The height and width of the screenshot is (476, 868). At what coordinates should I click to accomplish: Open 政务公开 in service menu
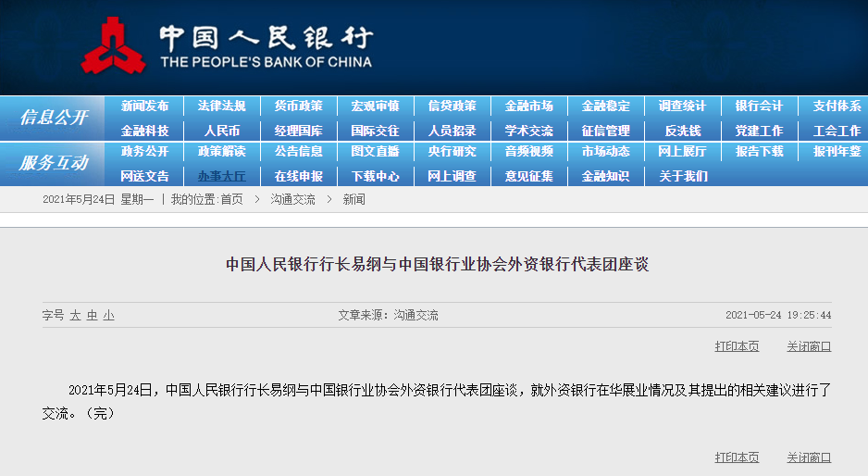tap(144, 151)
